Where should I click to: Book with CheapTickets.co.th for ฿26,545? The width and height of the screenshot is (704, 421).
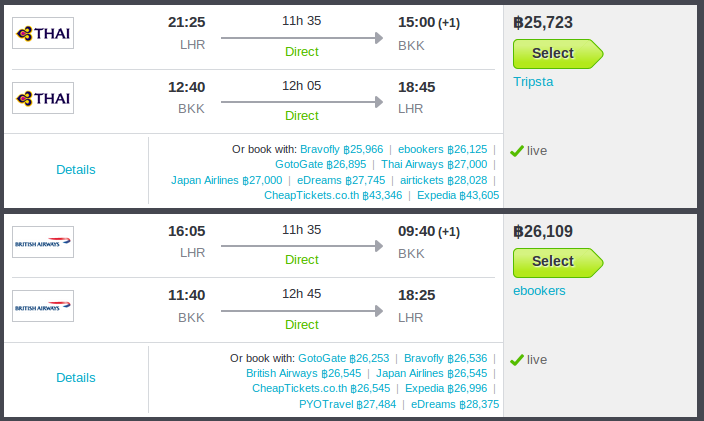(321, 388)
